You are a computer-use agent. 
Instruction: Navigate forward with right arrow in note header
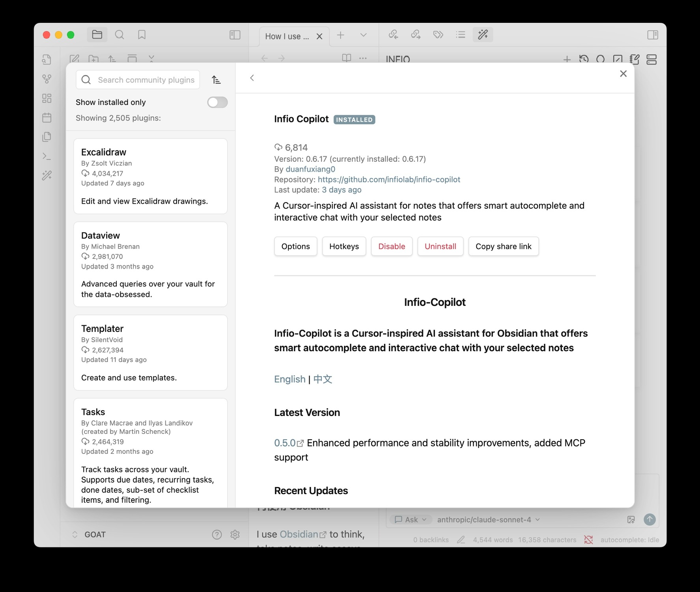click(x=282, y=58)
